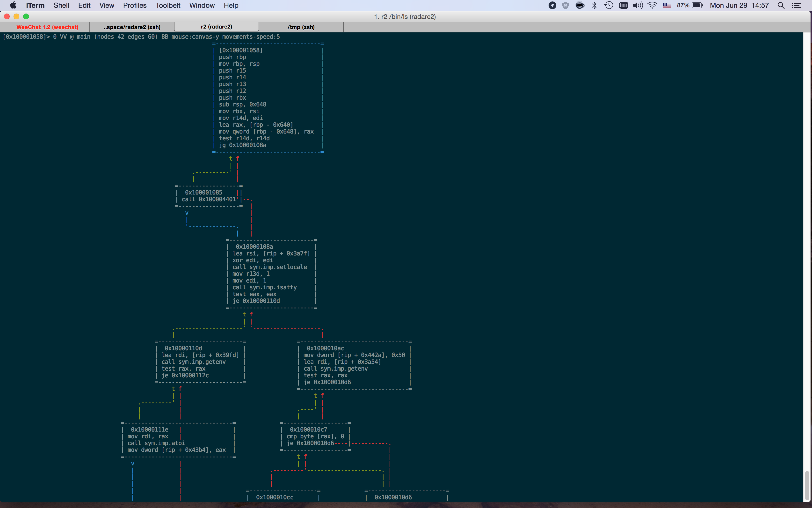Image resolution: width=812 pixels, height=508 pixels.
Task: Click node address 0x1000010c7
Action: click(308, 430)
